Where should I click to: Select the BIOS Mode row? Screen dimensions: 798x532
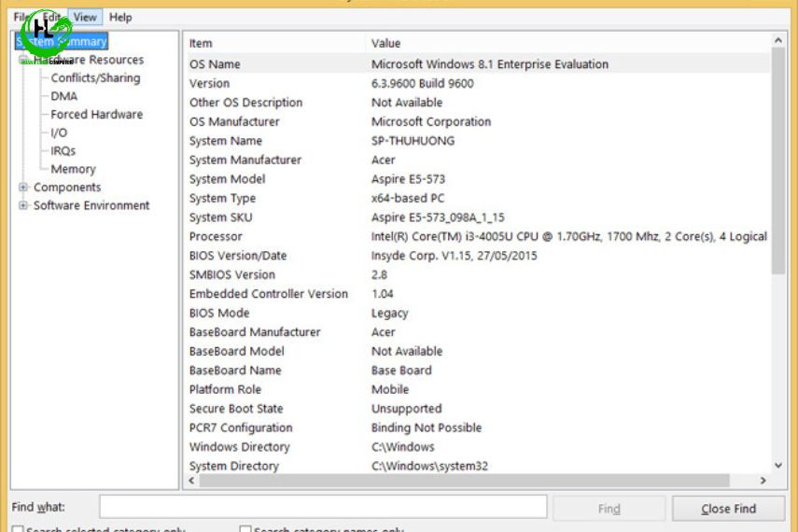(x=477, y=313)
